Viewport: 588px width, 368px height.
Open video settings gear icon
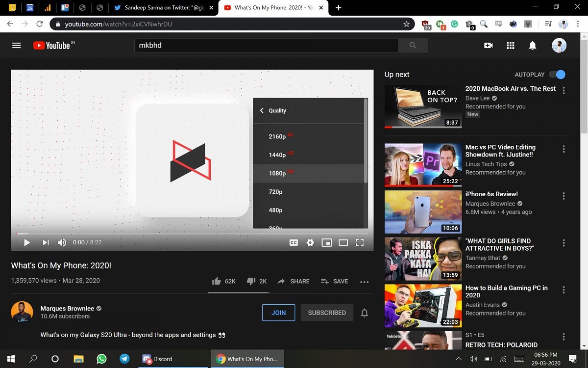(x=310, y=242)
